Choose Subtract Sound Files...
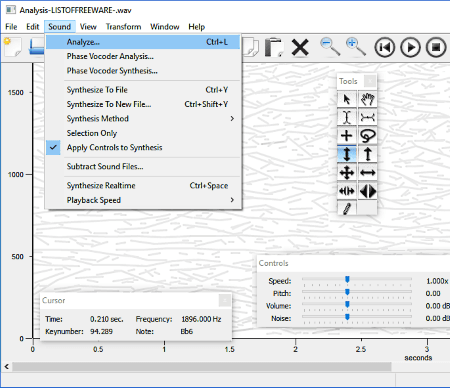 click(x=143, y=166)
